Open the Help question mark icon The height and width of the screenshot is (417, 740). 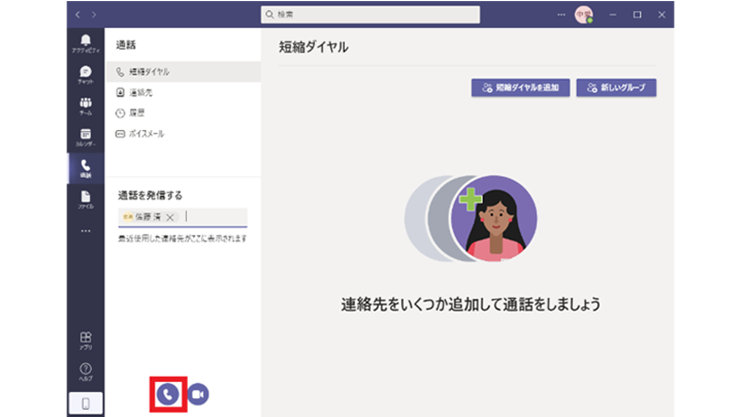tap(85, 371)
